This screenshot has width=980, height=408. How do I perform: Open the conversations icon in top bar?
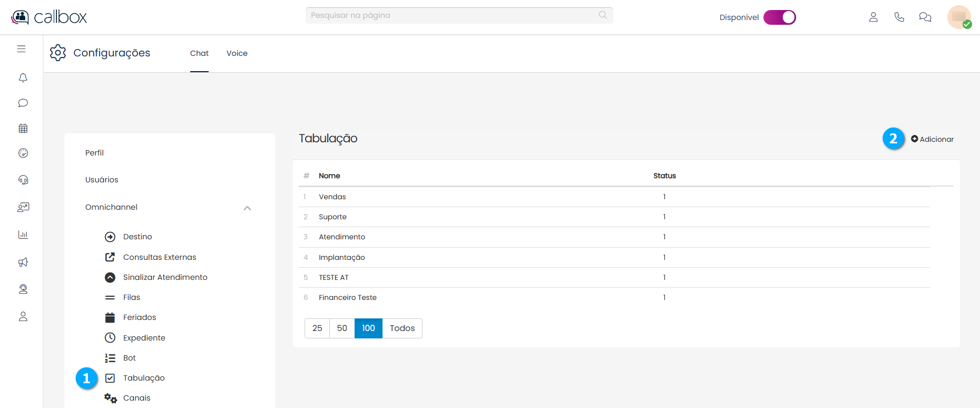point(925,17)
